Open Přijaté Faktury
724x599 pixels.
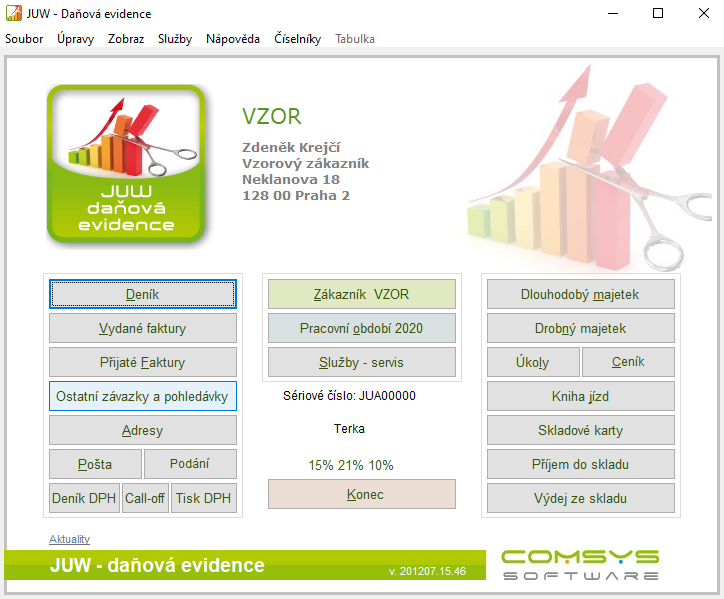[143, 362]
